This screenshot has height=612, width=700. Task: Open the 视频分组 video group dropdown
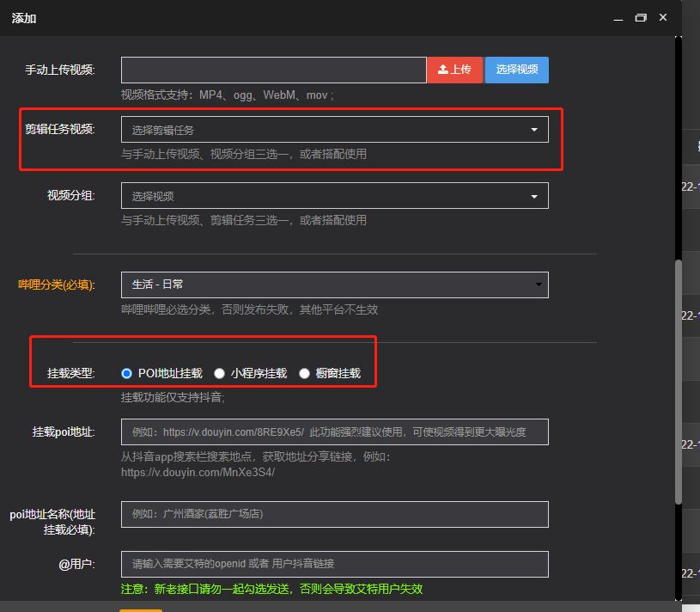point(335,195)
